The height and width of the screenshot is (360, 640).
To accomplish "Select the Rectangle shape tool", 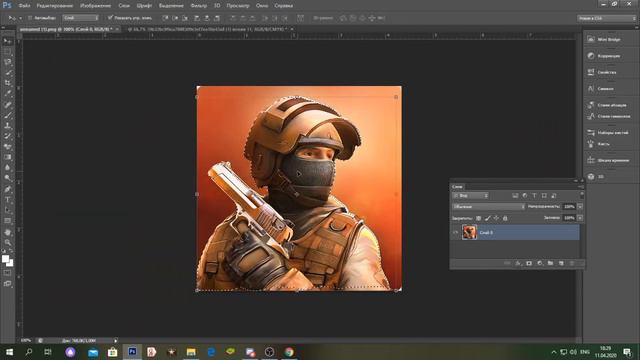I will pyautogui.click(x=7, y=221).
